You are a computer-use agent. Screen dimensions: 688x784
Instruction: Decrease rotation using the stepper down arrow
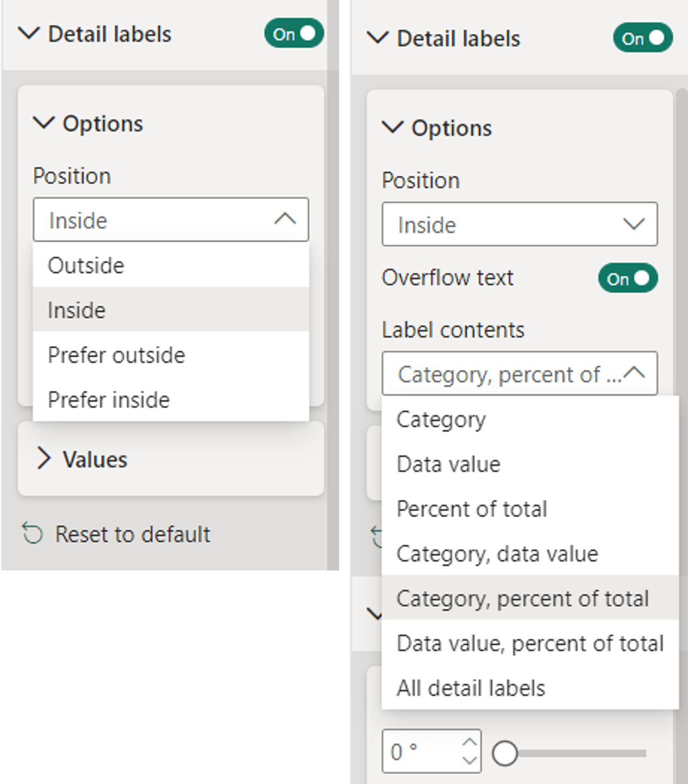point(470,760)
